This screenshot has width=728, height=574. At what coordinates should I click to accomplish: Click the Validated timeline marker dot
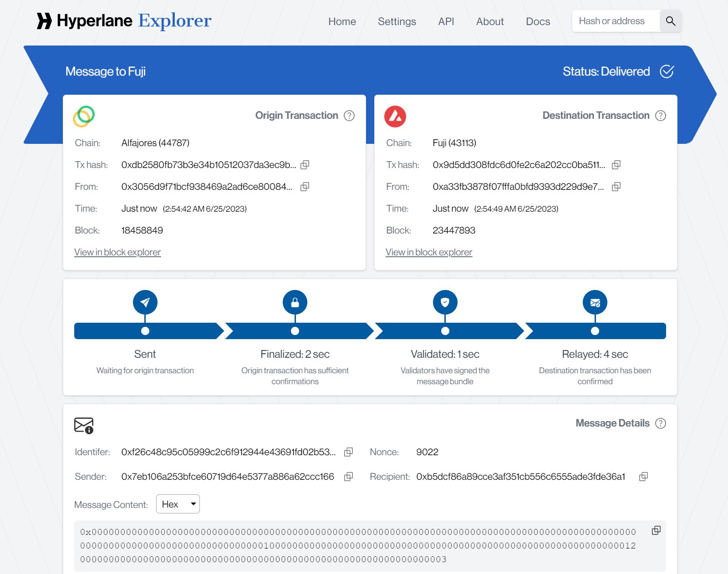445,331
